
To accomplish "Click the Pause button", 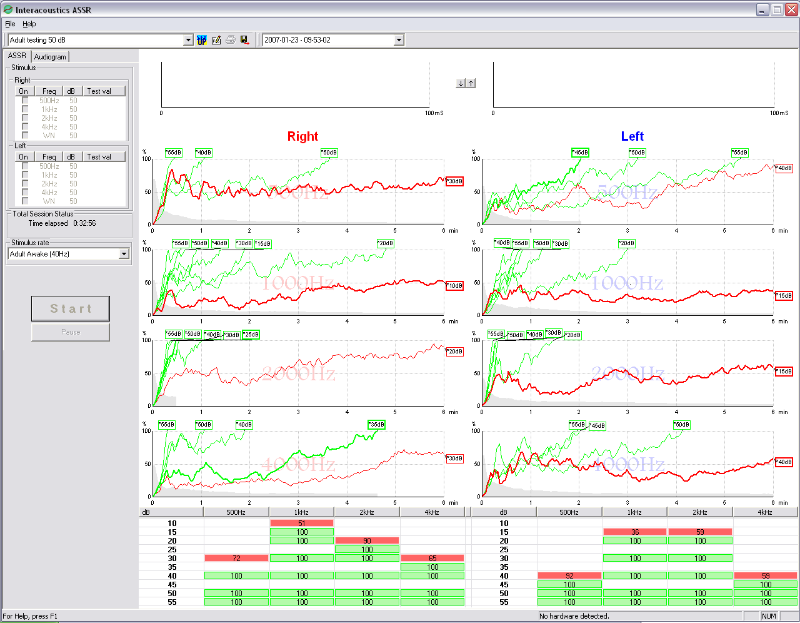I will 71,332.
